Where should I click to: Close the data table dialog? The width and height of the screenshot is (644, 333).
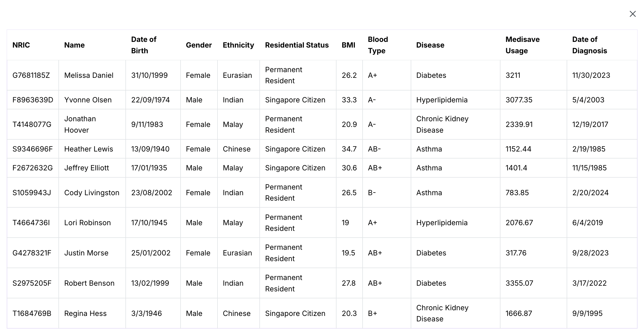pyautogui.click(x=633, y=14)
